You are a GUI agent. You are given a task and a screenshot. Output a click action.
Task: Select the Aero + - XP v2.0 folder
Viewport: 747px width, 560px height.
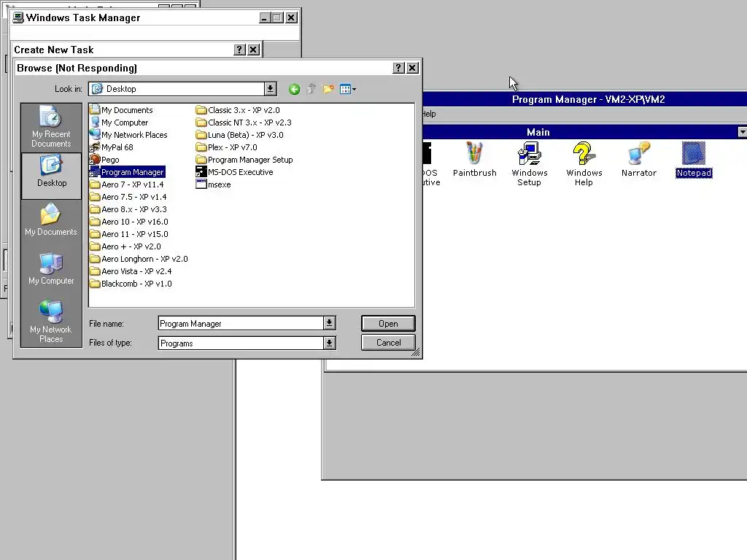click(x=125, y=246)
